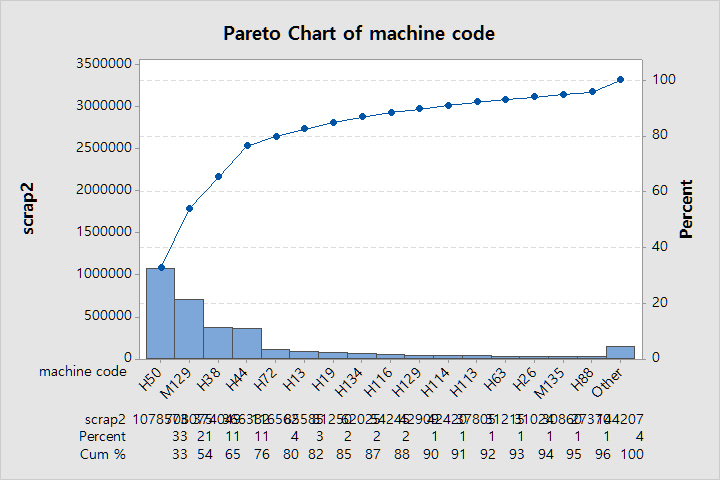Viewport: 720px width, 480px height.
Task: Click the H38 bar
Action: point(218,342)
